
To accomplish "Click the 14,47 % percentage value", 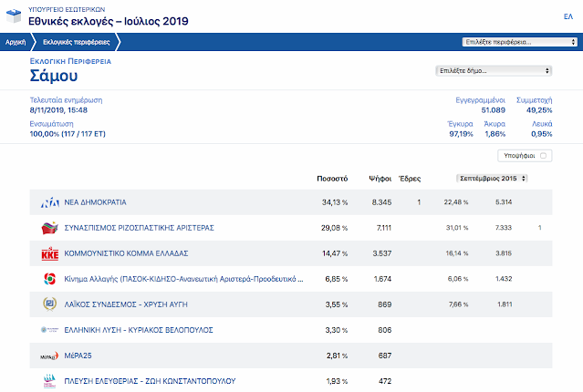I will click(x=335, y=253).
